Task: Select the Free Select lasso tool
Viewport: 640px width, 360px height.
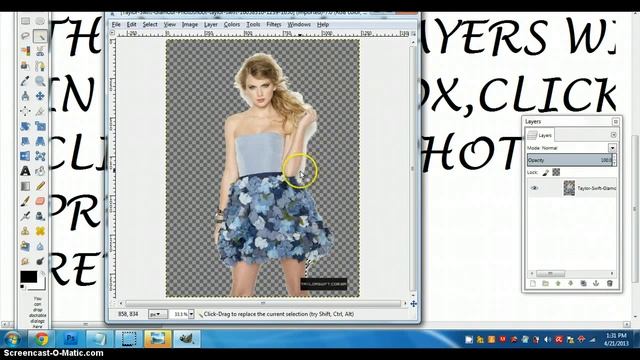Action: click(25, 36)
